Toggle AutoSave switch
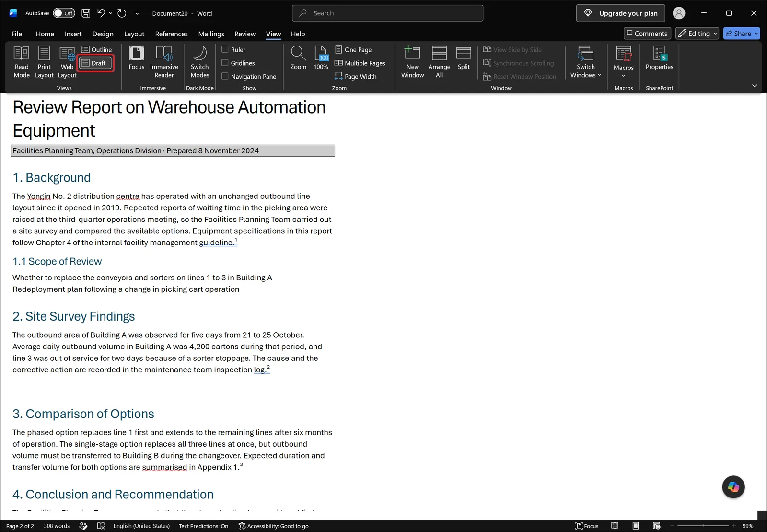Screen dimensions: 767x532 [64, 13]
